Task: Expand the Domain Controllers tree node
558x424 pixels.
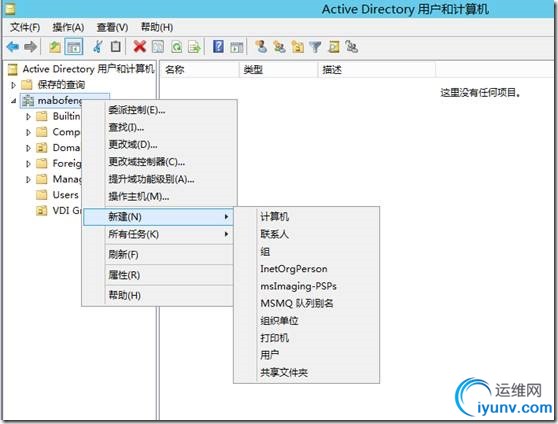Action: click(28, 148)
